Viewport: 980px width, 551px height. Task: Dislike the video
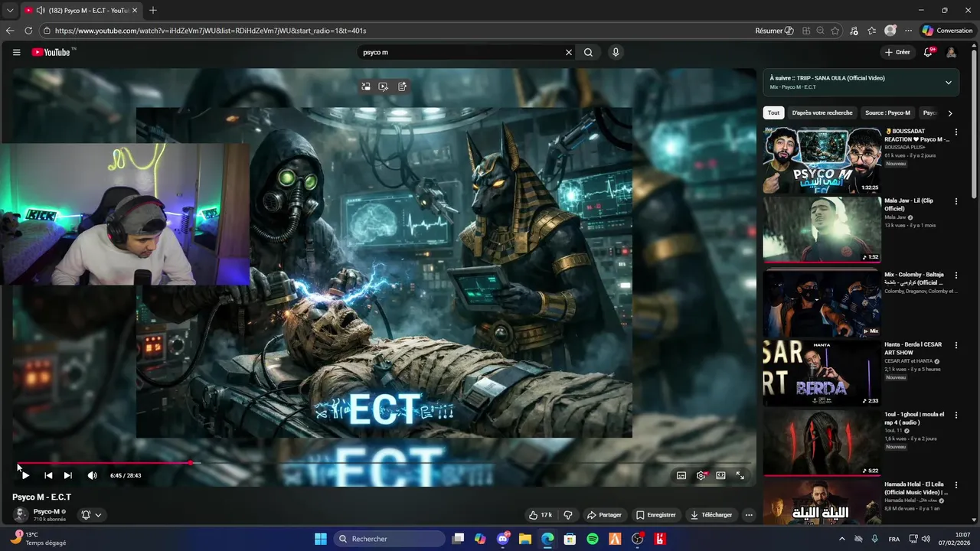tap(568, 515)
